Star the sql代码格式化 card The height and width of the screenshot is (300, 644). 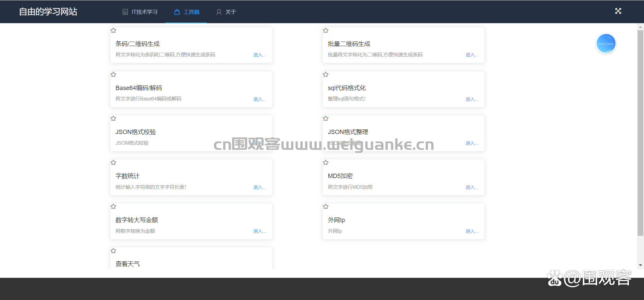coord(326,75)
